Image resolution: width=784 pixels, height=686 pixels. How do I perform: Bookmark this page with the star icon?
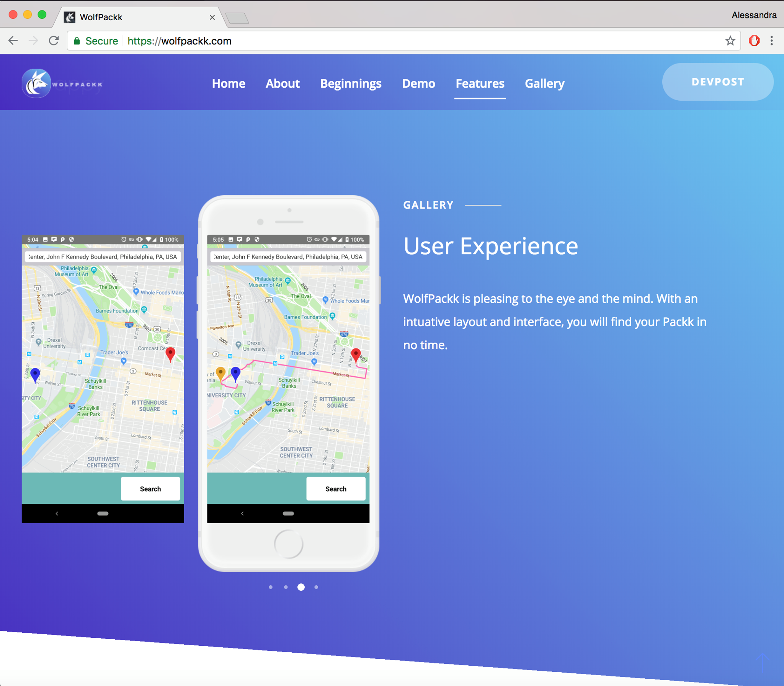pos(730,41)
